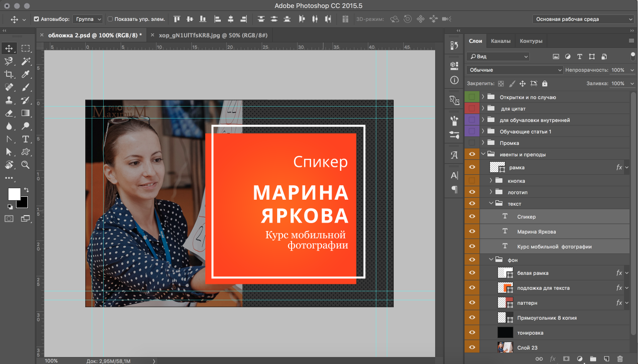638x364 pixels.
Task: Open the History panel icon
Action: point(454,46)
